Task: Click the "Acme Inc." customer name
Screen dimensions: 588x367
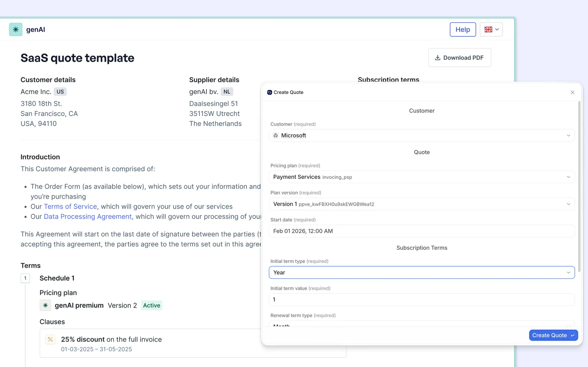Action: 36,92
